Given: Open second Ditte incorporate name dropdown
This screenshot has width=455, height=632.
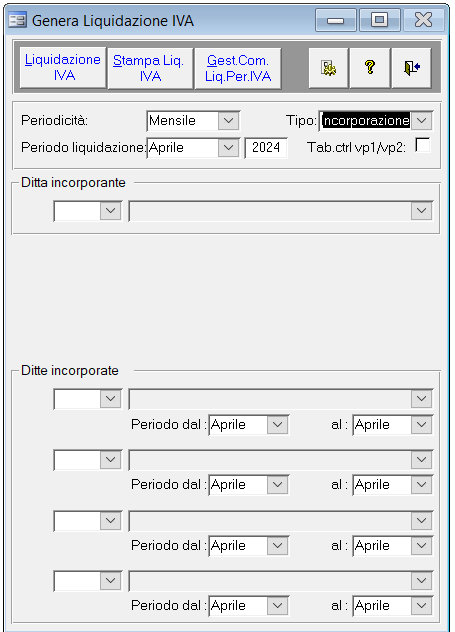Looking at the screenshot, I should (x=421, y=460).
